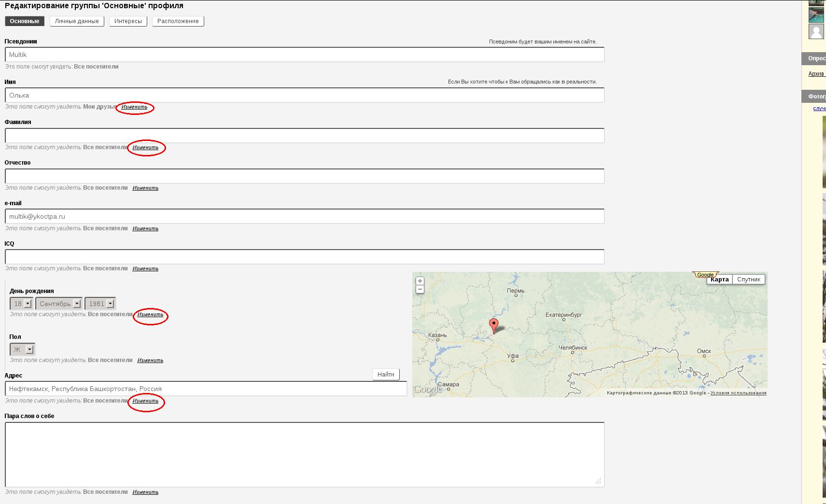The image size is (826, 504).
Task: Zoom out on the map
Action: point(420,289)
